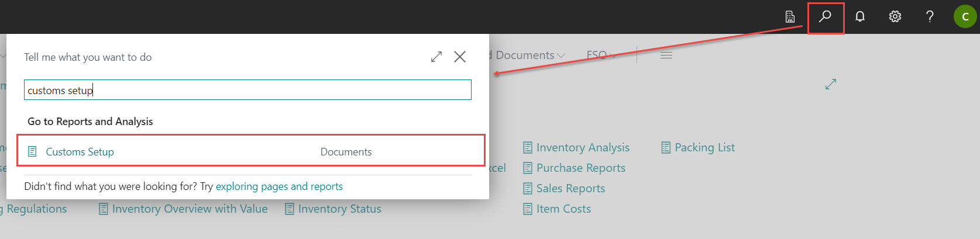
Task: Open Inventory Overview with Value report
Action: (189, 209)
